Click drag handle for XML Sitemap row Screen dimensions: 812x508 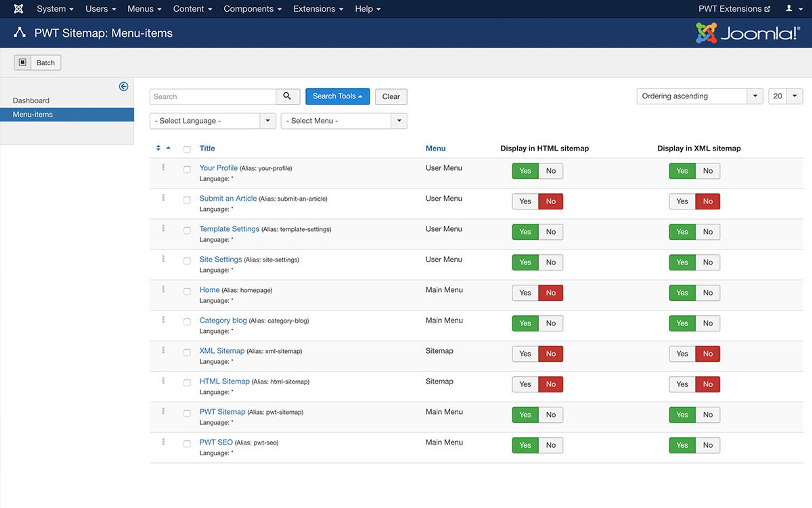(163, 350)
